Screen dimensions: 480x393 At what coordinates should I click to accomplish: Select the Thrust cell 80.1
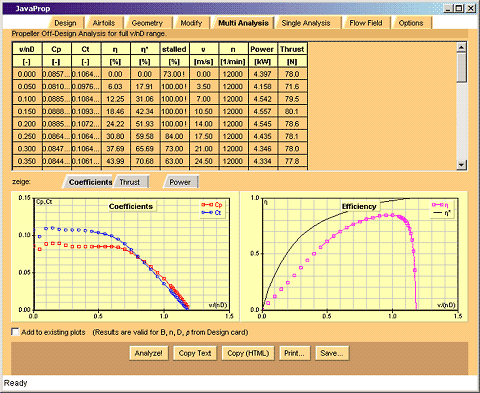tap(292, 111)
